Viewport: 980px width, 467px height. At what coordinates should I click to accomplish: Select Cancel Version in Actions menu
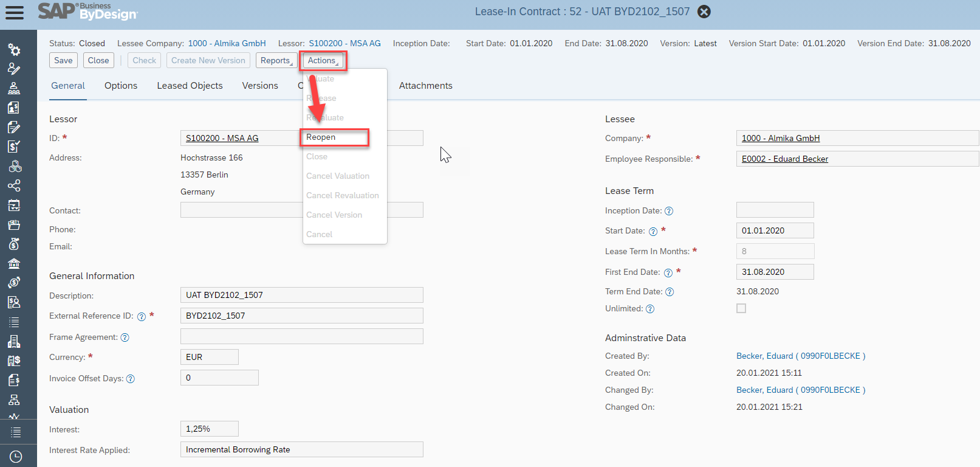pyautogui.click(x=334, y=215)
